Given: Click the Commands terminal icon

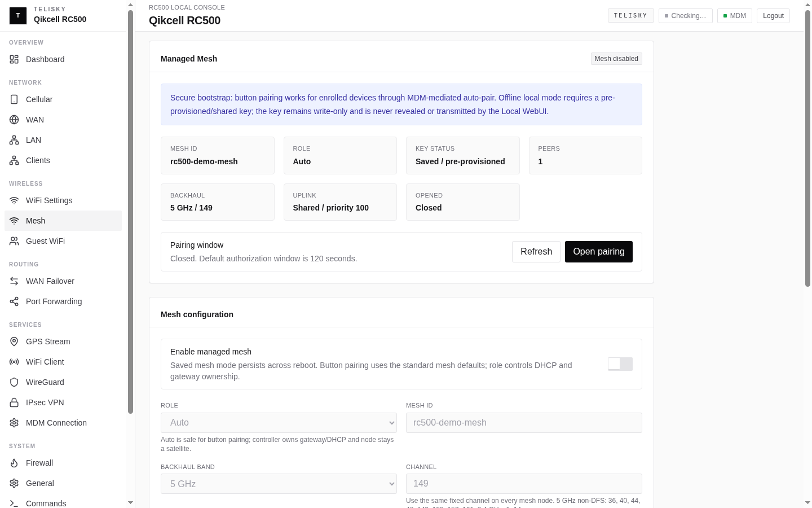Looking at the screenshot, I should tap(14, 503).
